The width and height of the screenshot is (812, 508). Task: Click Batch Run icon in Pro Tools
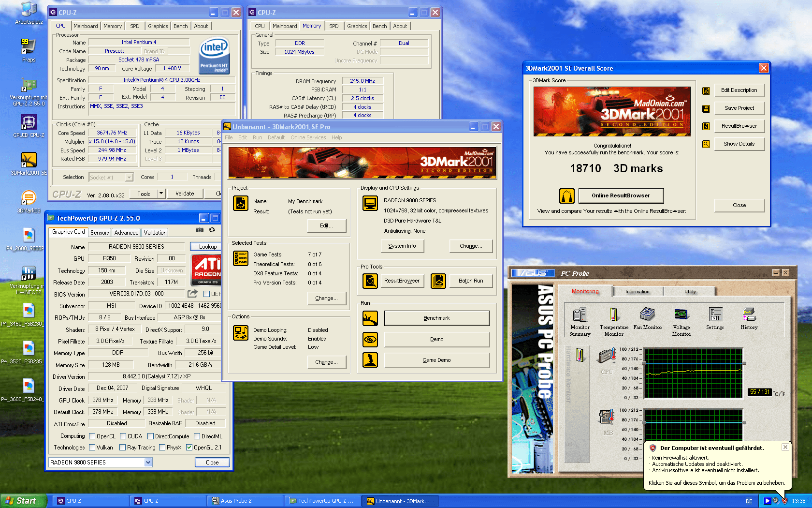[438, 281]
